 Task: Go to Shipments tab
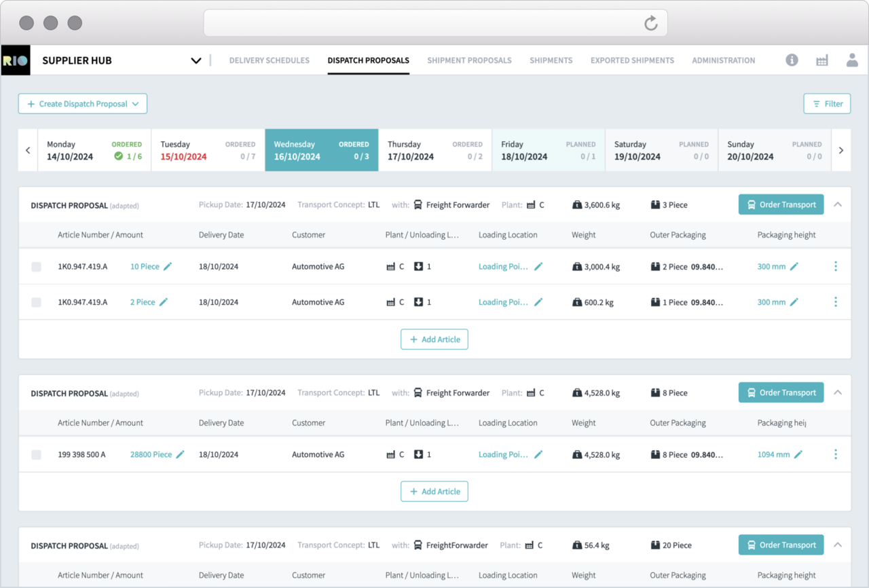[551, 60]
